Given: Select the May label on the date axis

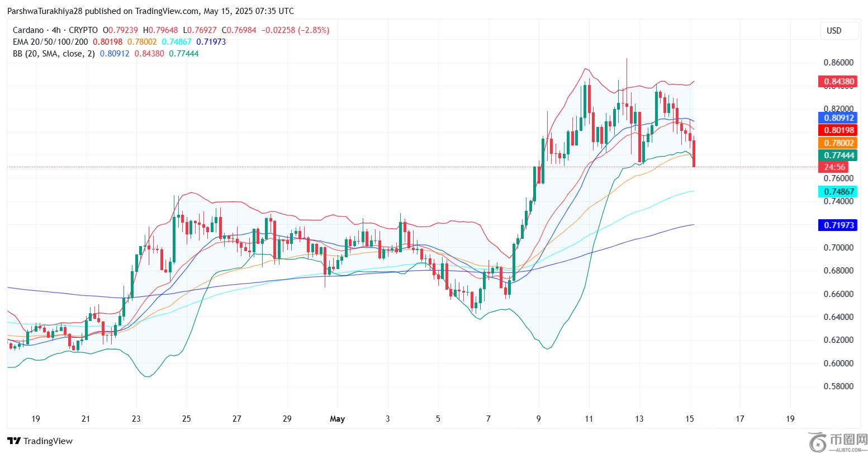Looking at the screenshot, I should (x=338, y=418).
